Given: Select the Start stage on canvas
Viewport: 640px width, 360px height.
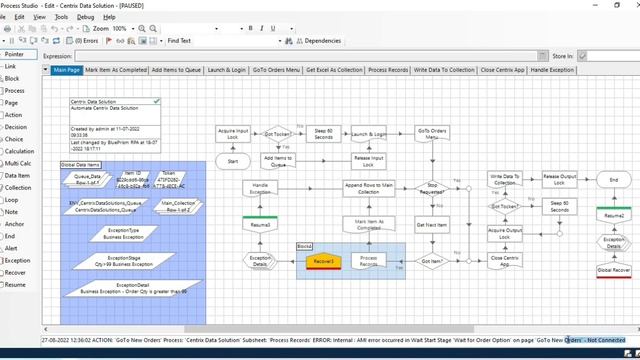Looking at the screenshot, I should pyautogui.click(x=233, y=161).
